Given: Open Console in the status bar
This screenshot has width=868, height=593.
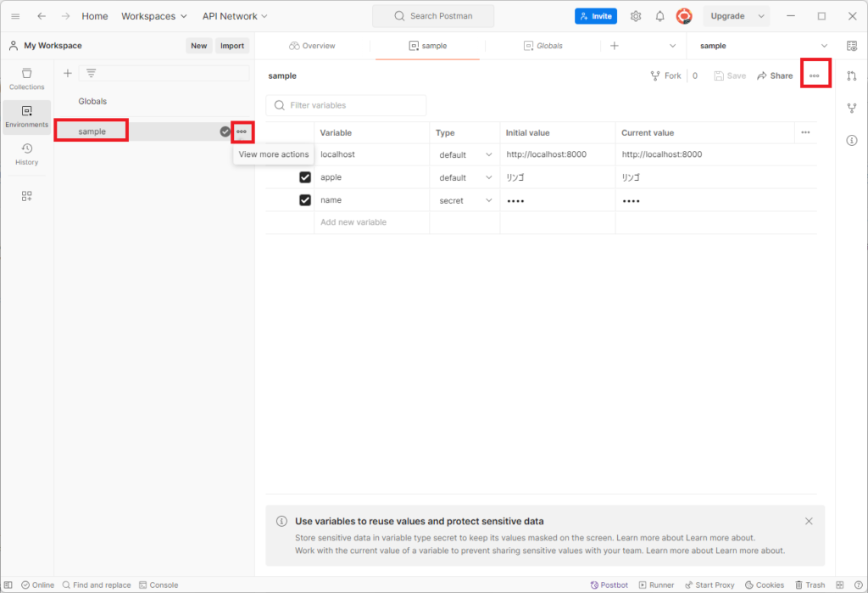Looking at the screenshot, I should pos(159,585).
